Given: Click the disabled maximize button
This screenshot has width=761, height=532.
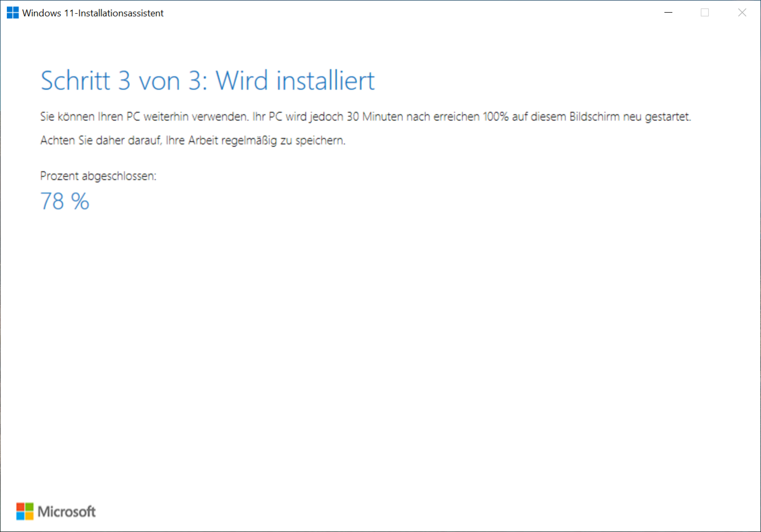Looking at the screenshot, I should tap(705, 13).
